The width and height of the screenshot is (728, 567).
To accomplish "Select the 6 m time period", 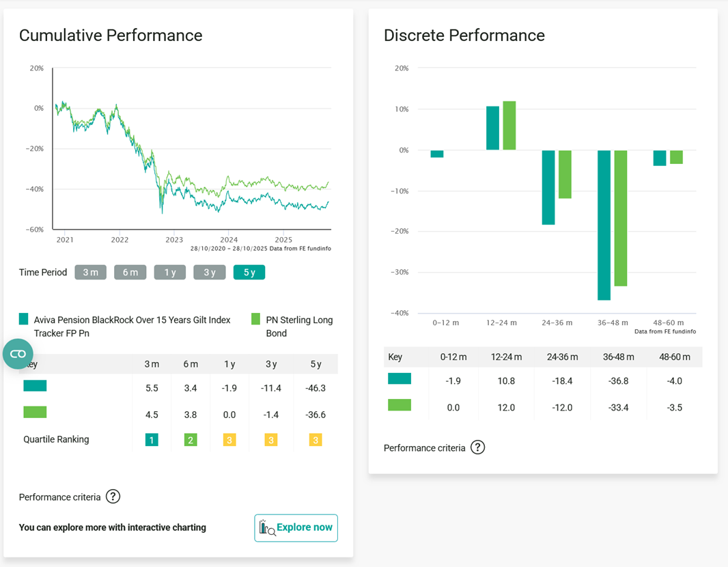I will (x=130, y=272).
